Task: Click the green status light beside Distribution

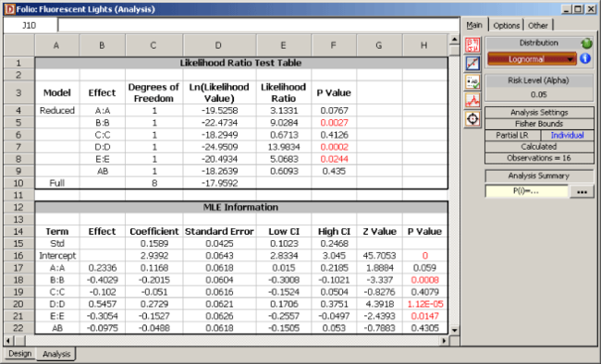Action: click(586, 43)
